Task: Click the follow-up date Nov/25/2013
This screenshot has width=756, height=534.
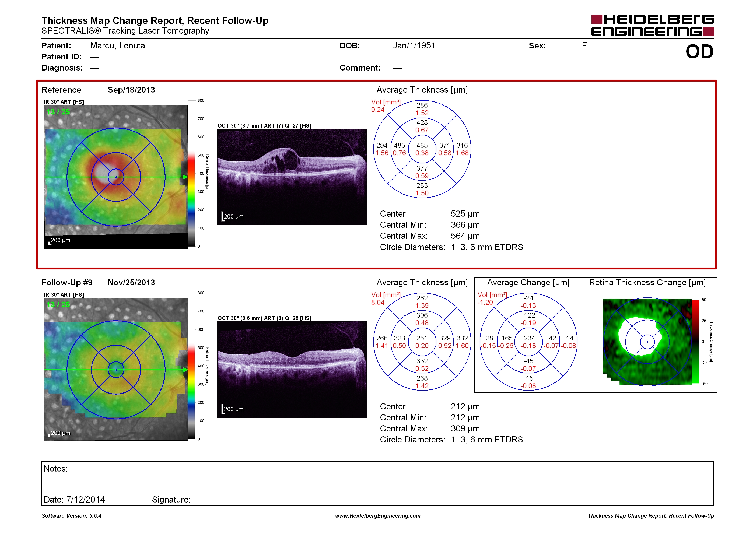Action: click(x=131, y=282)
